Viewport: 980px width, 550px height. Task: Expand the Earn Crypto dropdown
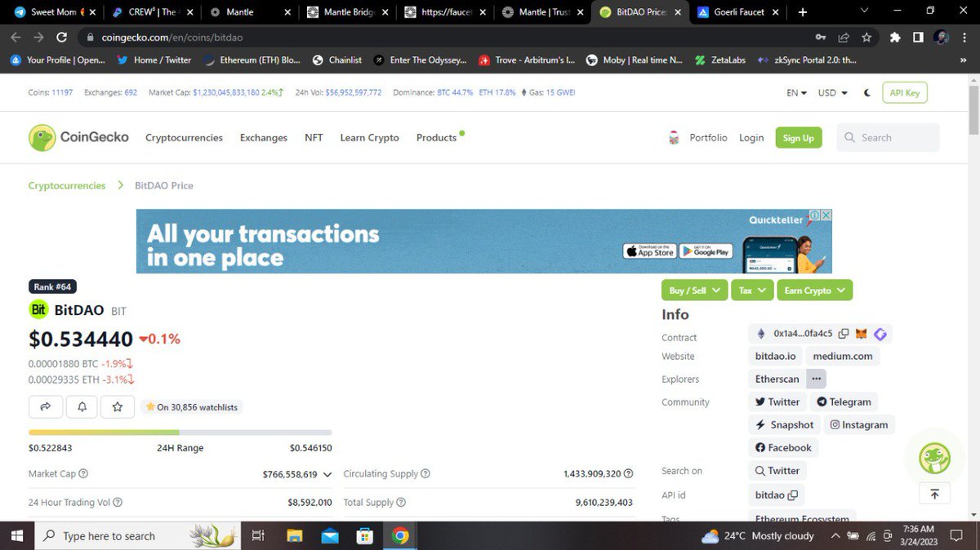pyautogui.click(x=814, y=291)
